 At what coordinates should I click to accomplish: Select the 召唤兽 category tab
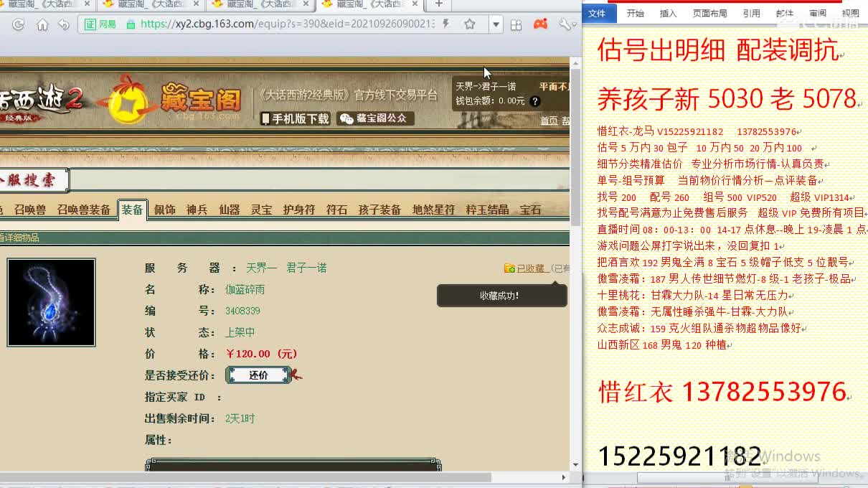click(x=29, y=210)
